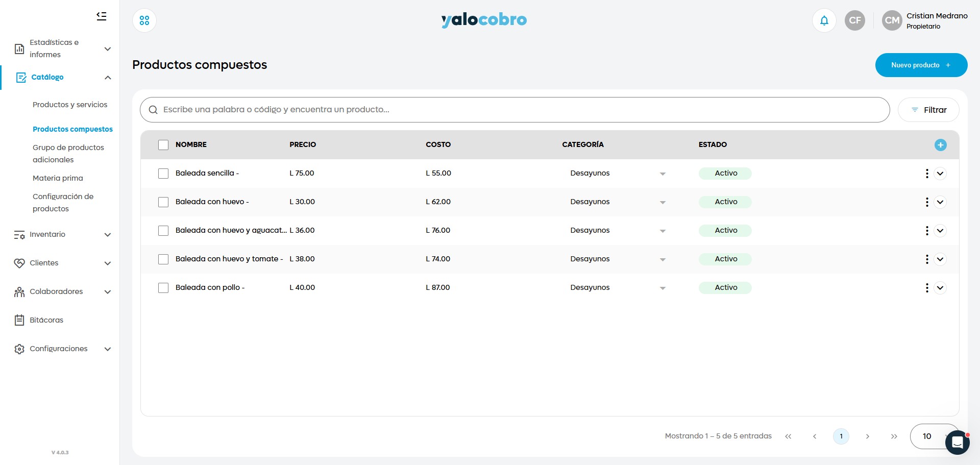This screenshot has width=980, height=465.
Task: Open Grupo de productos adicionales
Action: click(68, 154)
